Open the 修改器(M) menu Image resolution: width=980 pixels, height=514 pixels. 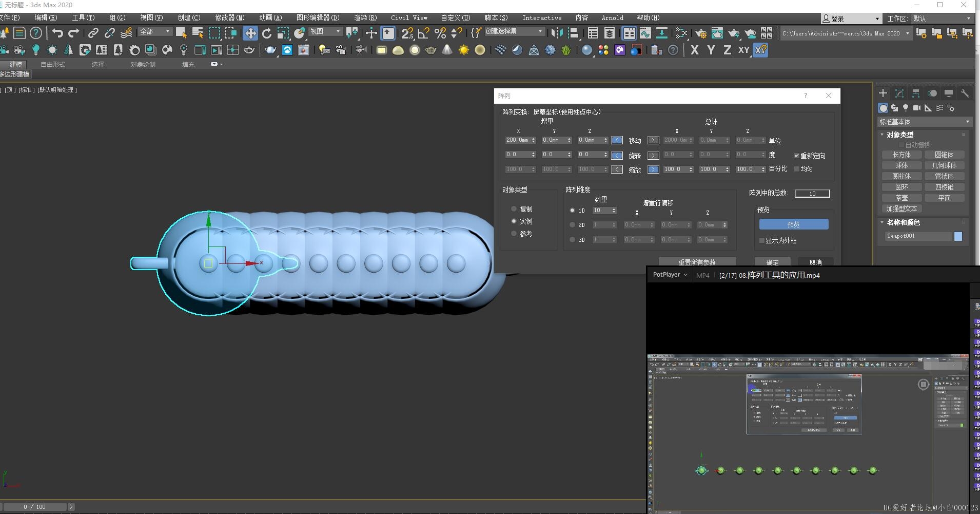229,17
